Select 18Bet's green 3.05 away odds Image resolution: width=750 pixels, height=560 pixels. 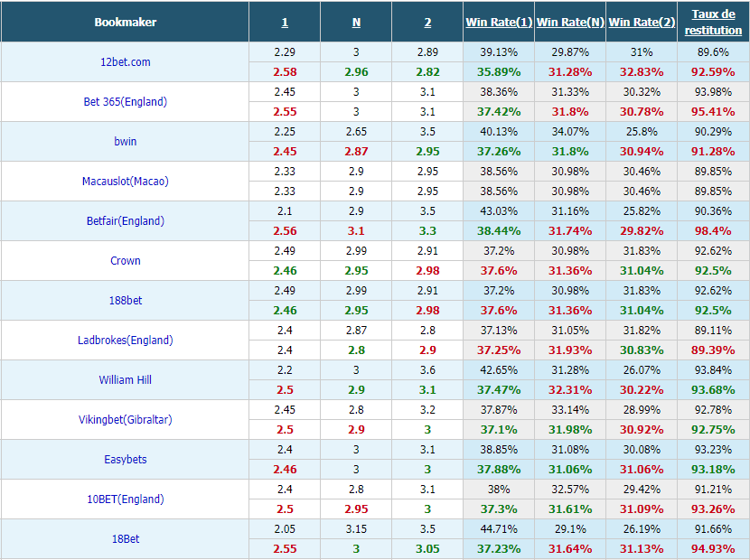(427, 548)
